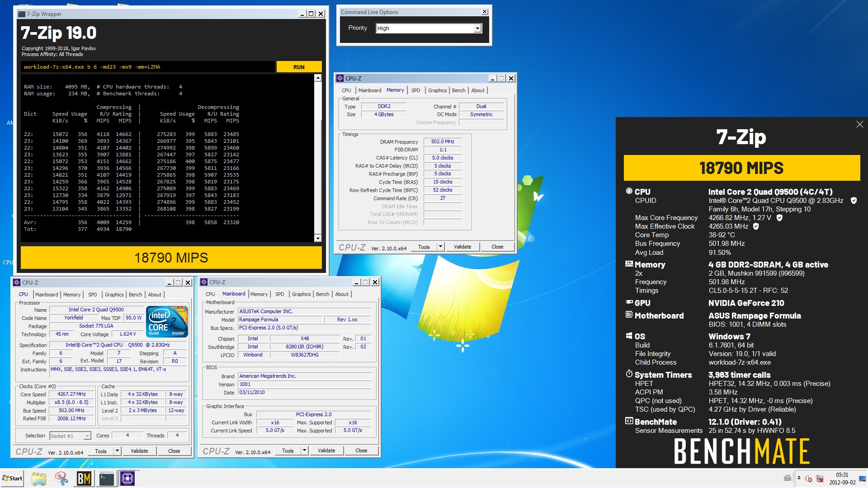The height and width of the screenshot is (488, 868).
Task: Expand the Tools dropdown arrow in CPU-Z Mainboard window
Action: click(x=304, y=450)
